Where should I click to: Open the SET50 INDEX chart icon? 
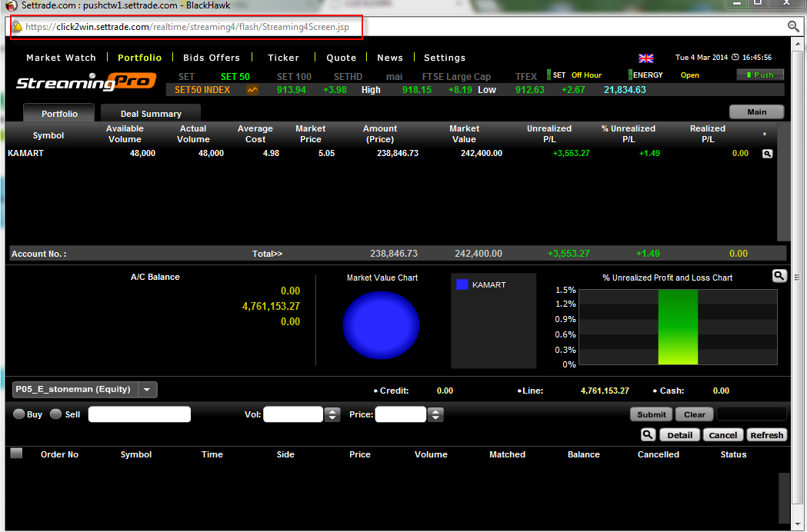[252, 90]
